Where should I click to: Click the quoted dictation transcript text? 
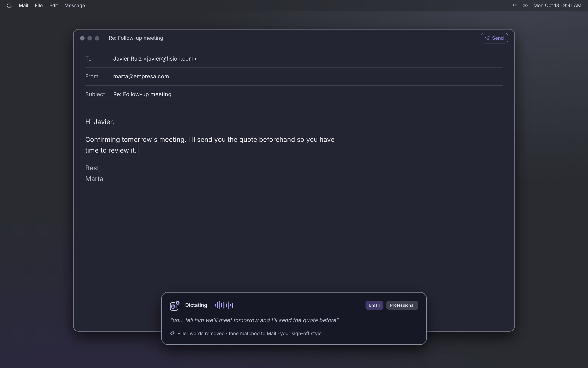tap(255, 320)
